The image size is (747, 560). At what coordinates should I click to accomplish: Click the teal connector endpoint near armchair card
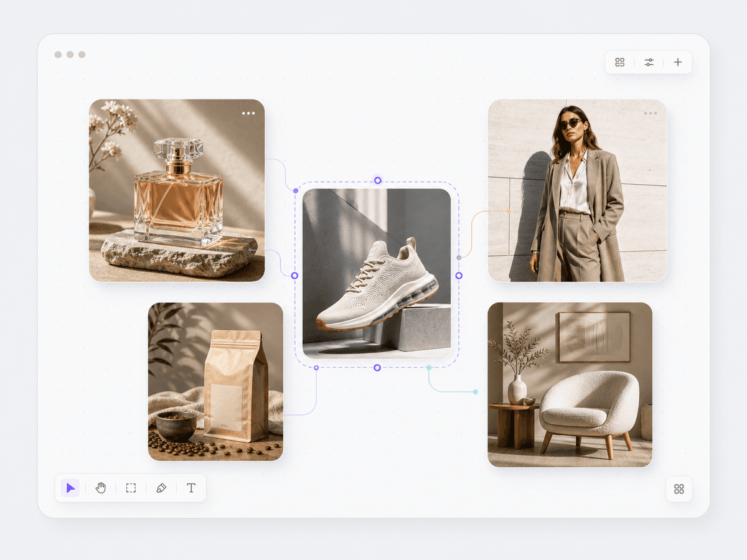pos(476,392)
